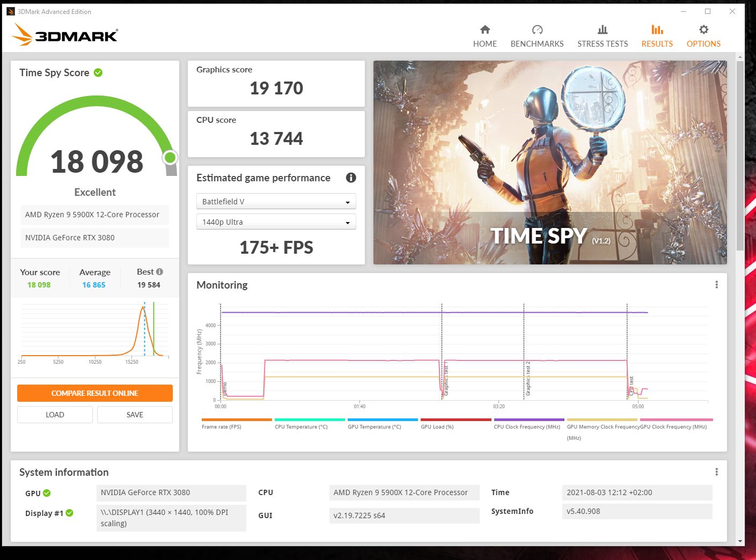
Task: Click the CPU score value 13 744
Action: point(276,138)
